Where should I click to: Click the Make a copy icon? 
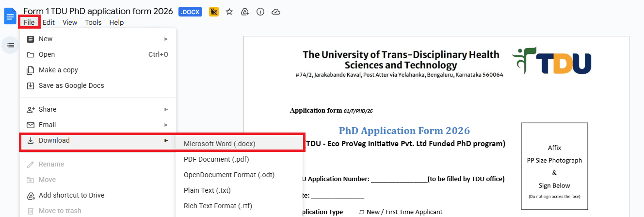click(x=31, y=70)
